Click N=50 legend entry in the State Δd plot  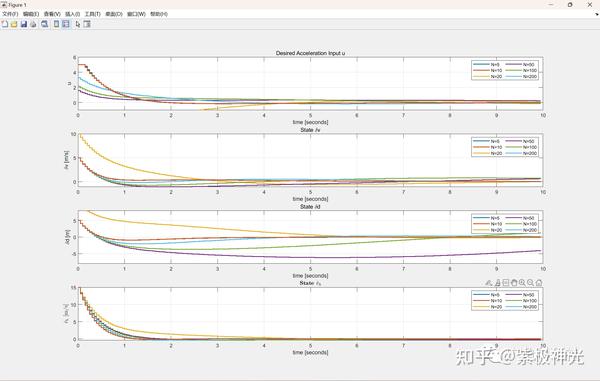pos(520,218)
